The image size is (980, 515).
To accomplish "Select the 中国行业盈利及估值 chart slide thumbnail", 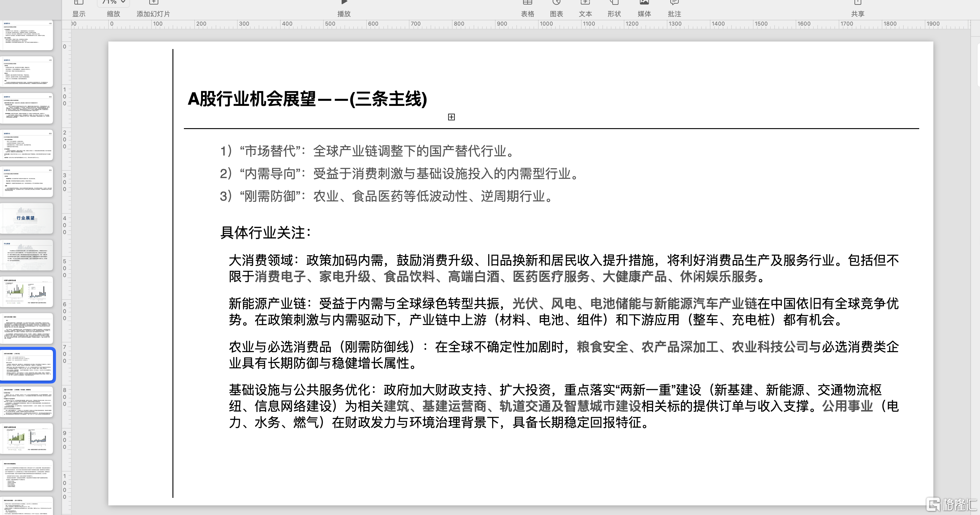I will pyautogui.click(x=26, y=292).
